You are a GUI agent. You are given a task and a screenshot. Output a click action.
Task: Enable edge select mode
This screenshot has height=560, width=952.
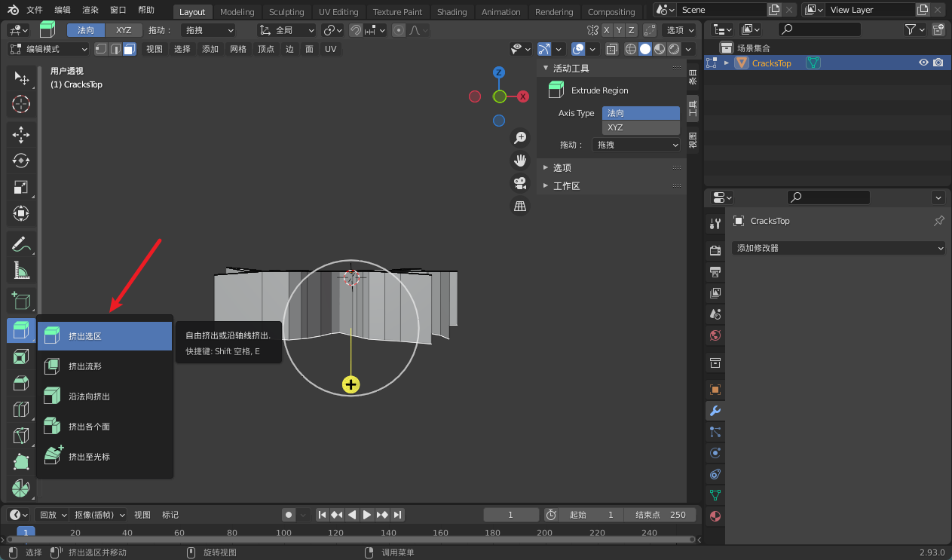(x=115, y=49)
